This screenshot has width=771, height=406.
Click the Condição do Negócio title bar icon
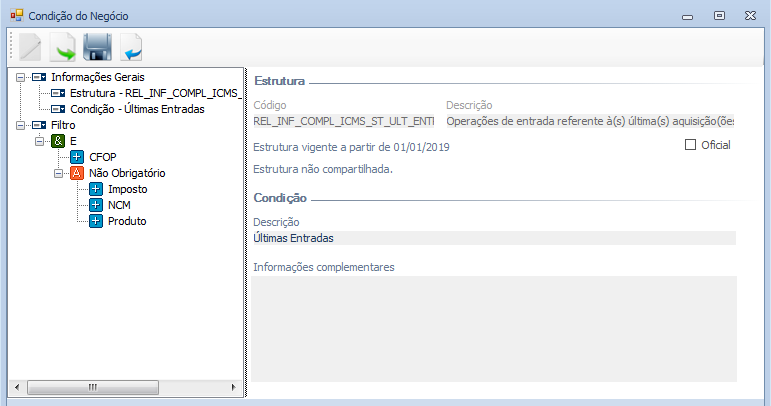[x=17, y=16]
